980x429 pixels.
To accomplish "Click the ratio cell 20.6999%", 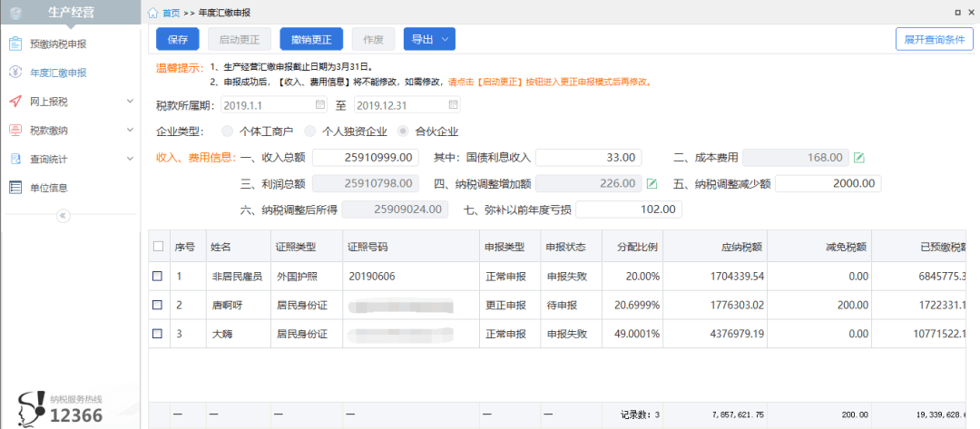I will (x=634, y=305).
